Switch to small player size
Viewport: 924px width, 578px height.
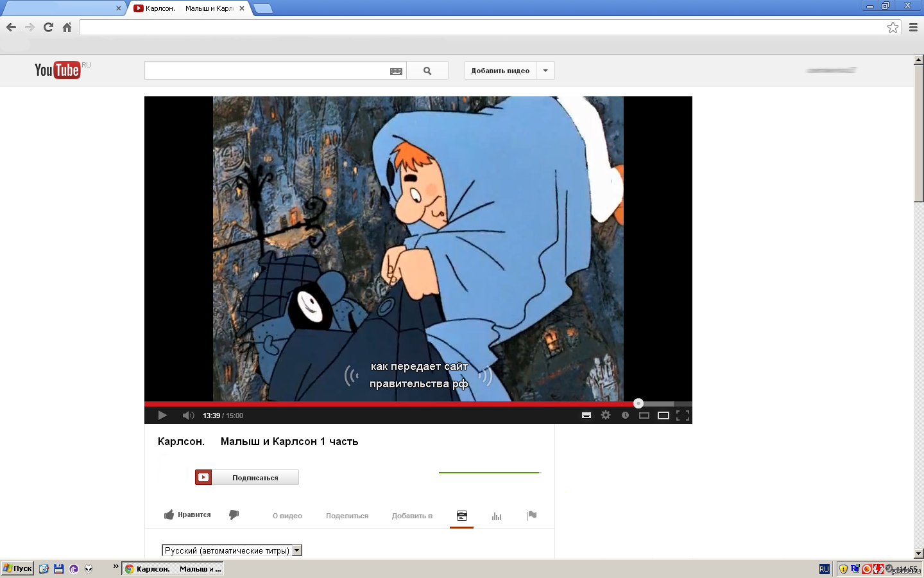644,416
